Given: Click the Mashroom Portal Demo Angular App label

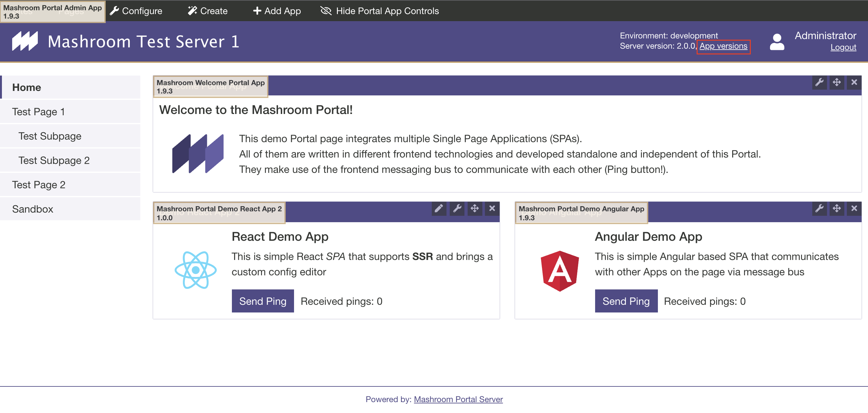Looking at the screenshot, I should tap(581, 213).
